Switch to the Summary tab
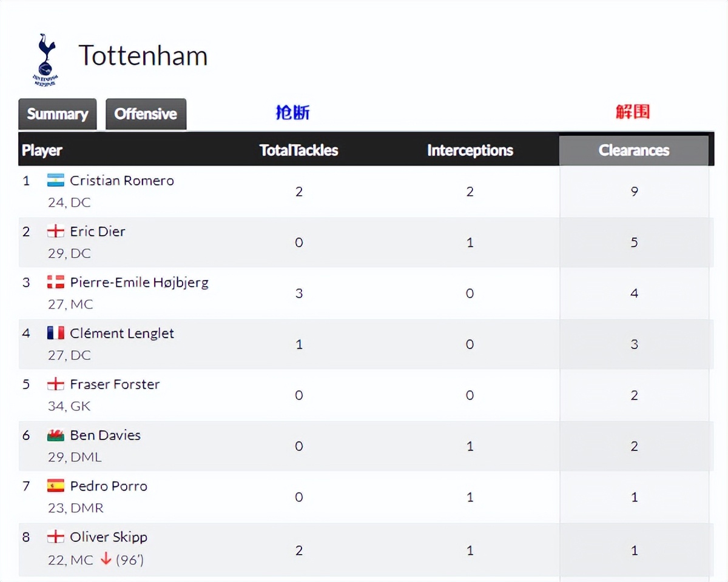Screen dimensions: 728x582 coord(58,114)
